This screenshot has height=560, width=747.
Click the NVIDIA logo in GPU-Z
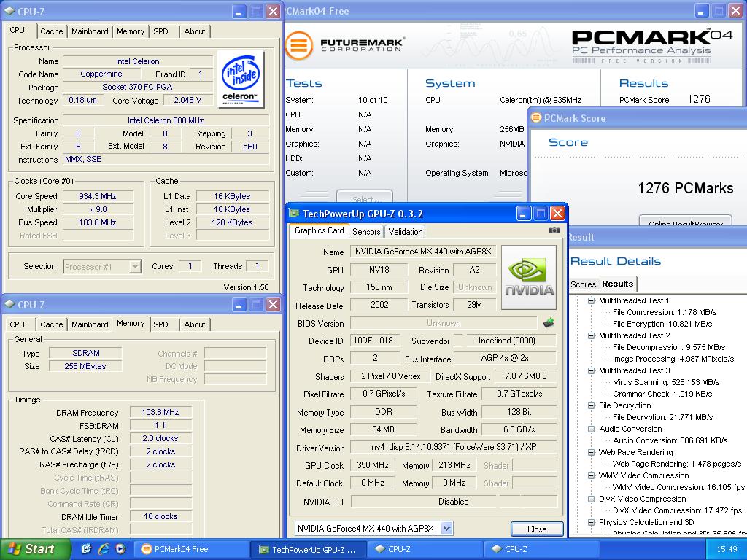coord(529,278)
